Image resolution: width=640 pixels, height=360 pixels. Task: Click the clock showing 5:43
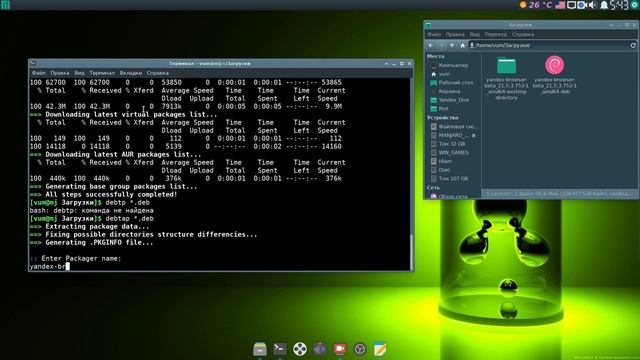[619, 5]
